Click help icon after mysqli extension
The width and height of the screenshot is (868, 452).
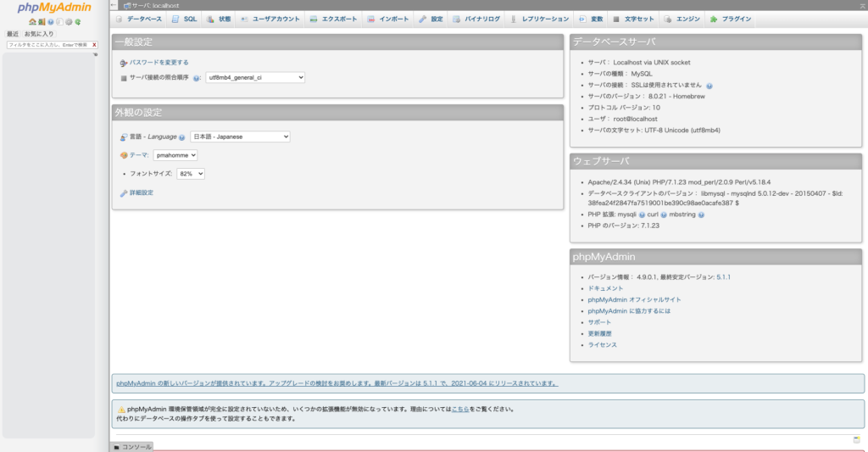pos(642,215)
